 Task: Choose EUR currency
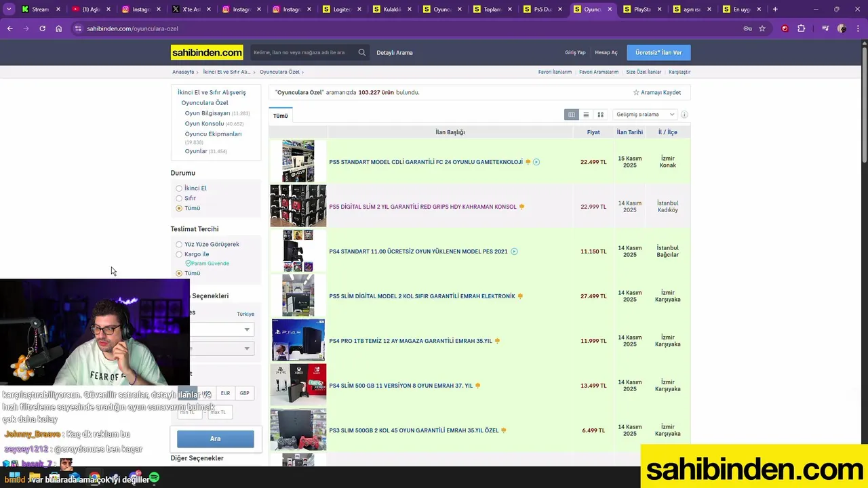(225, 393)
